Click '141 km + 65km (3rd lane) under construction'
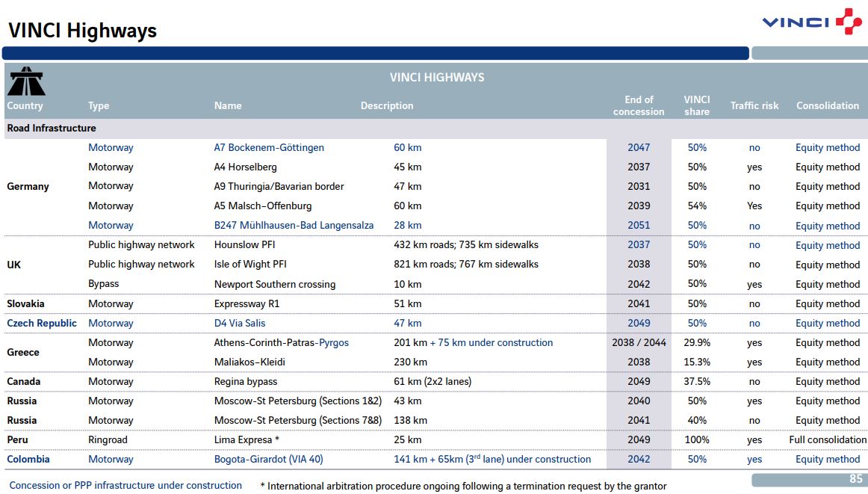Screen dimensions: 868x494 point(492,459)
